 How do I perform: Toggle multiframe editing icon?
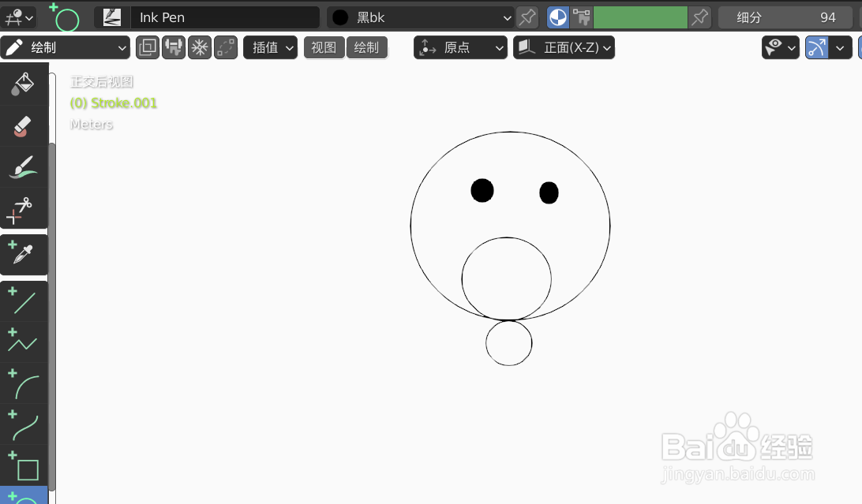(148, 48)
